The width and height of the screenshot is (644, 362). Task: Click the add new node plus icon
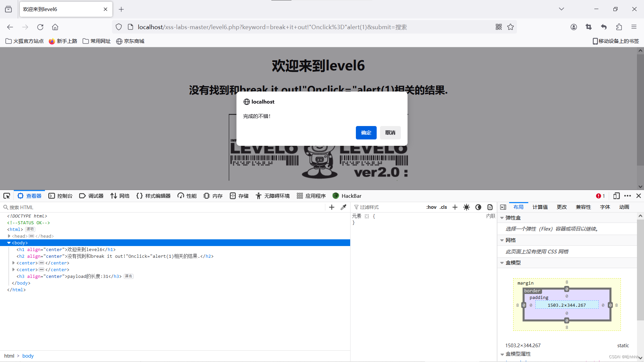click(332, 207)
